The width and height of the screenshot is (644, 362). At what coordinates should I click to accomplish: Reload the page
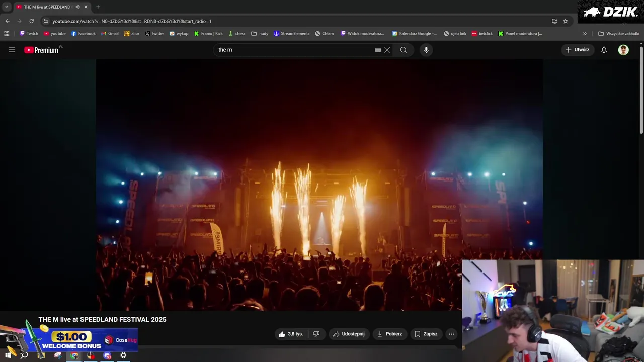[31, 21]
